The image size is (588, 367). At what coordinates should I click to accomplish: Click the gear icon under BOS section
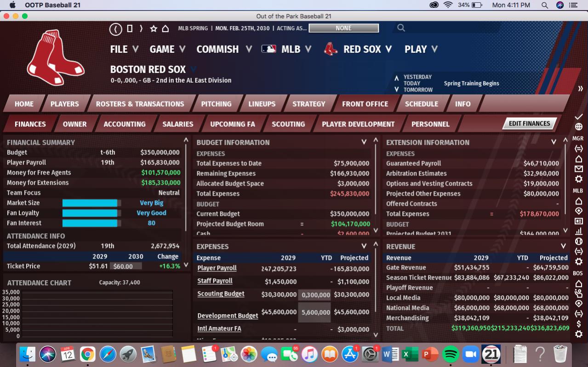[579, 334]
